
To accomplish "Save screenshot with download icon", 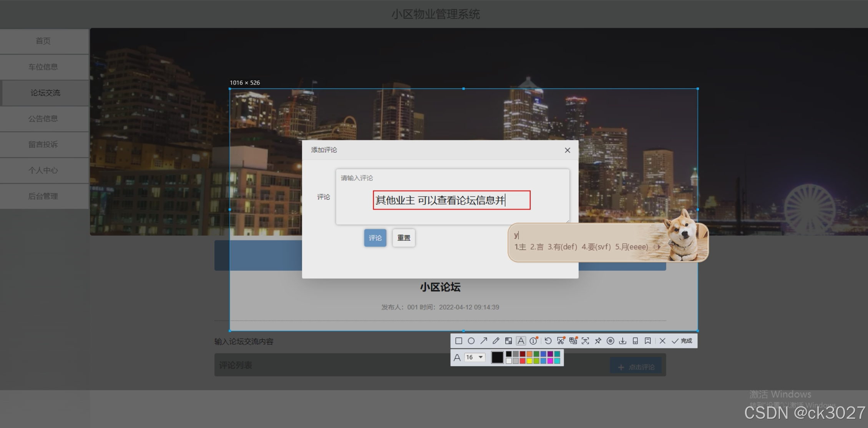I will [x=623, y=341].
